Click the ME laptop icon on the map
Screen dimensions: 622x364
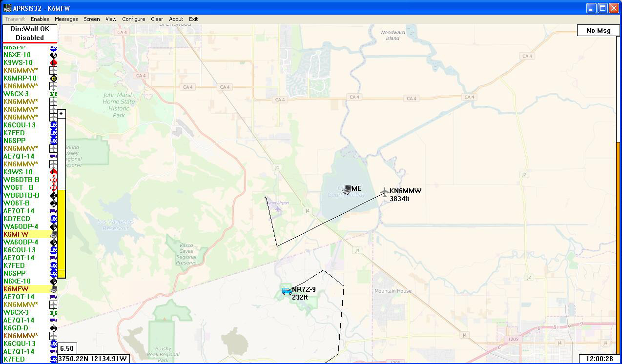click(x=347, y=189)
